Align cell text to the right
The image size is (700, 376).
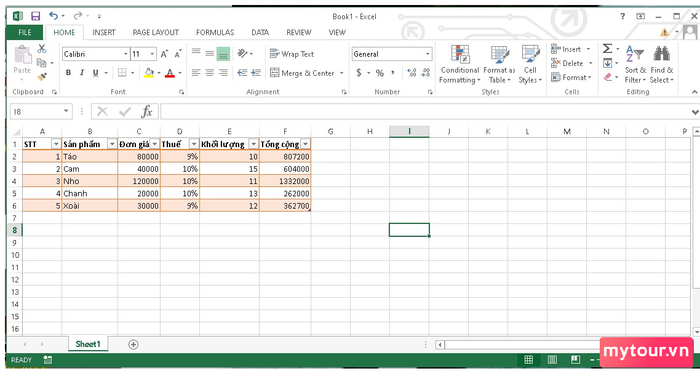click(x=223, y=73)
